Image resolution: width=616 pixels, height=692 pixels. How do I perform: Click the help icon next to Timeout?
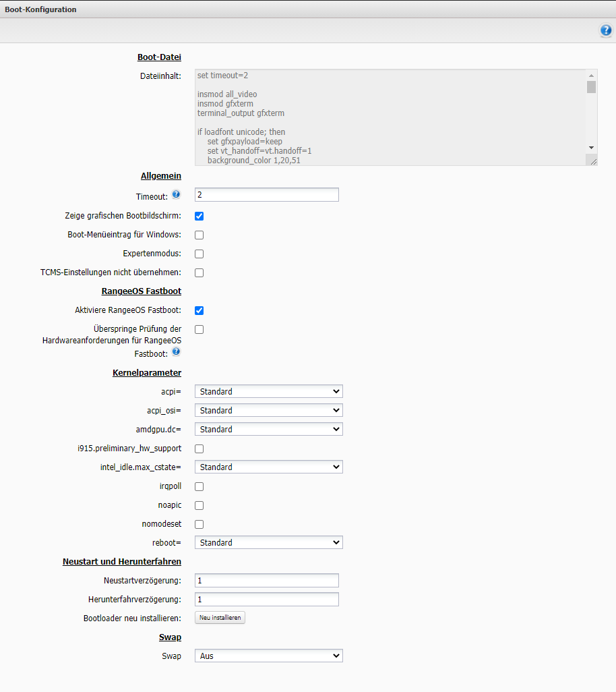coord(176,195)
